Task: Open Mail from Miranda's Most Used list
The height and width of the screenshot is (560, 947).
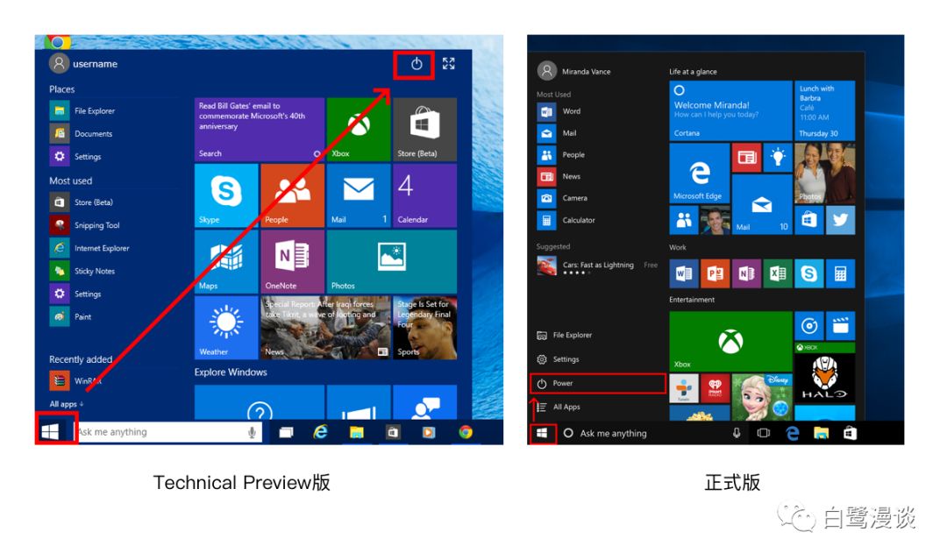Action: (557, 132)
